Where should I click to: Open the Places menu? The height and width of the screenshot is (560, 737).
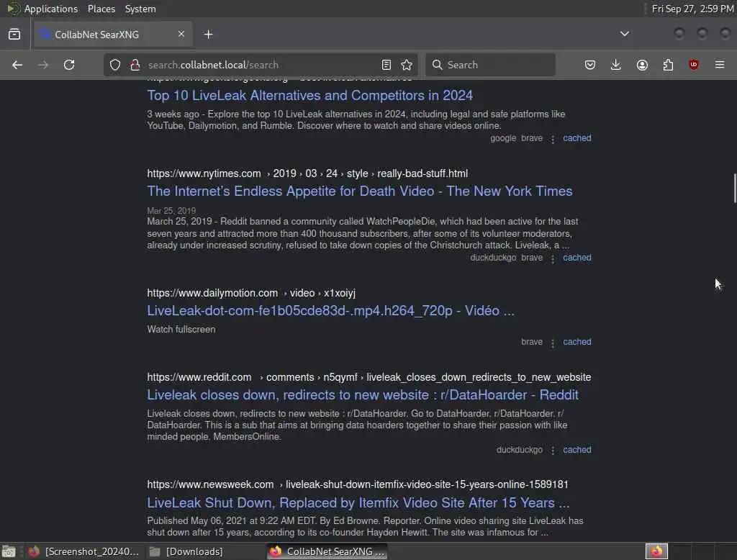(101, 9)
